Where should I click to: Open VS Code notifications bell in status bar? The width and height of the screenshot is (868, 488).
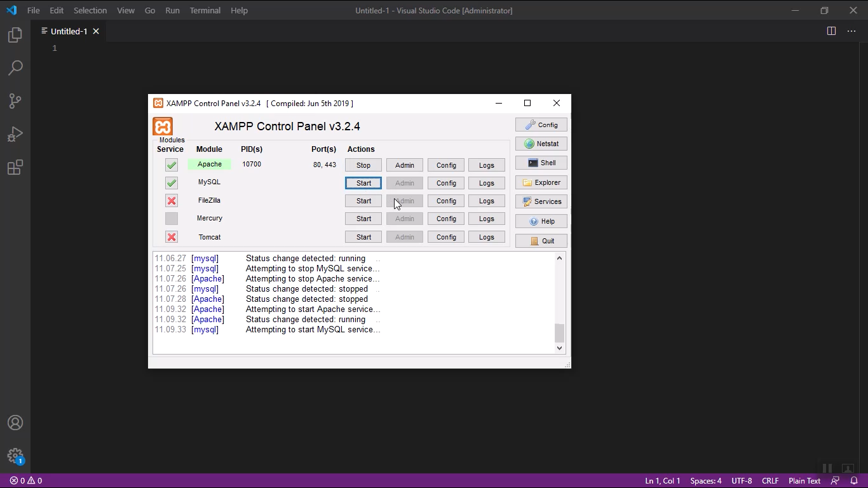point(855,481)
